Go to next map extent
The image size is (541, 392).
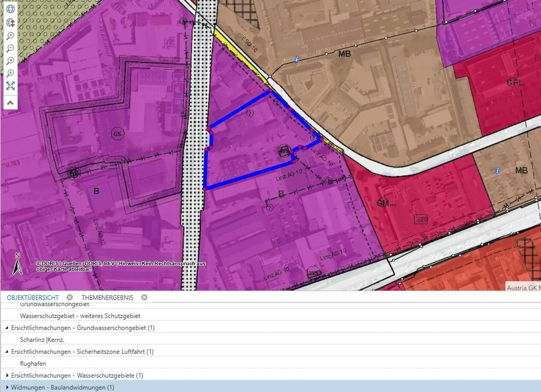click(11, 73)
